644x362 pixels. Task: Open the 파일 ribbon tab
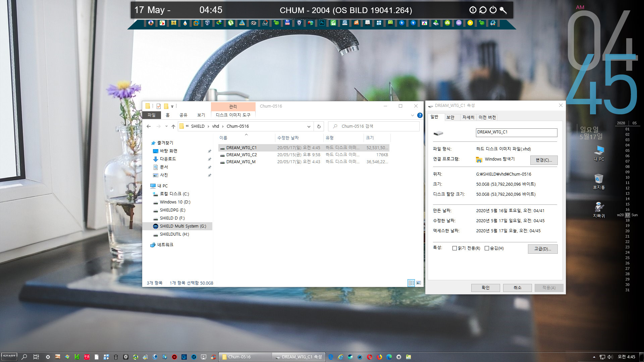152,115
